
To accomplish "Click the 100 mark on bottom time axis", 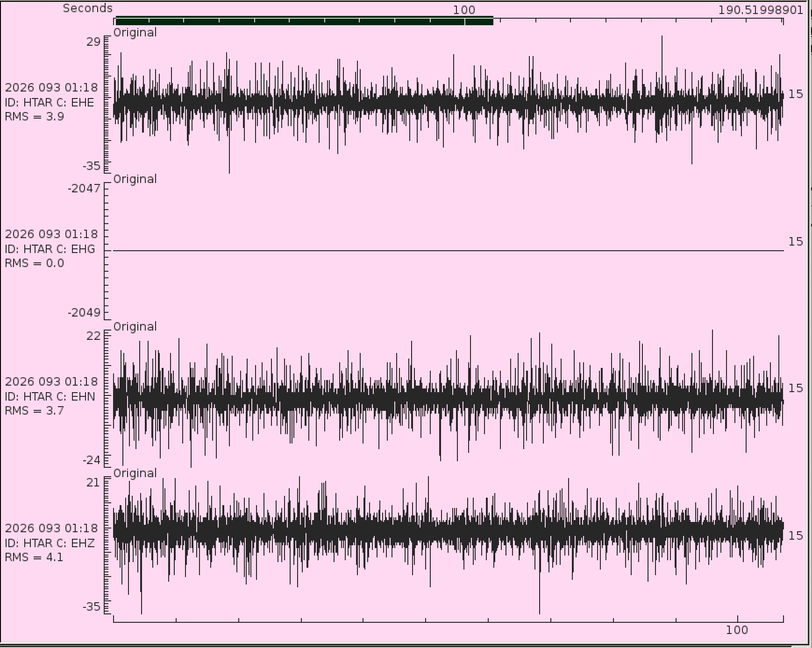I will [737, 630].
